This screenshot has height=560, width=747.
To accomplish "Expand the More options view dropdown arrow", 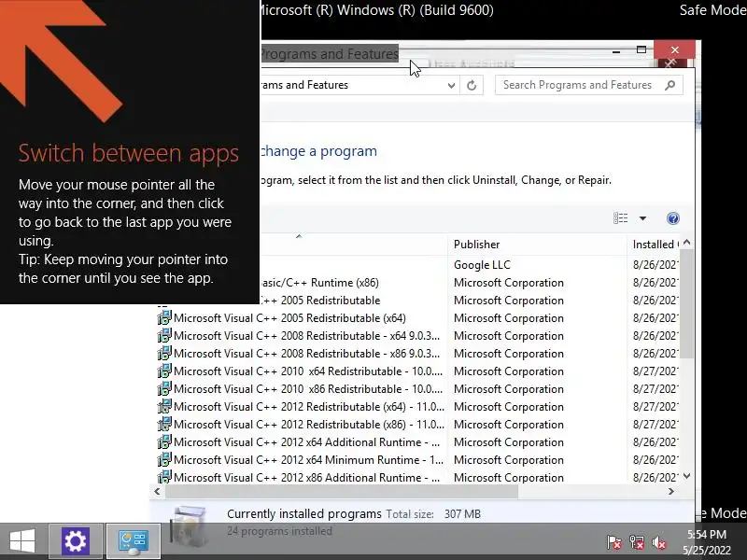I will click(642, 218).
